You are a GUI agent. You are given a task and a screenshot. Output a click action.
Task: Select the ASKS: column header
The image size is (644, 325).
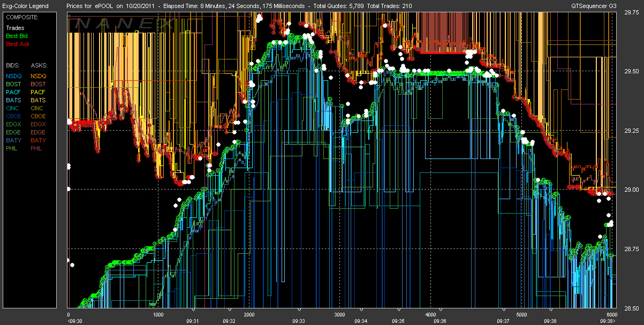point(39,65)
